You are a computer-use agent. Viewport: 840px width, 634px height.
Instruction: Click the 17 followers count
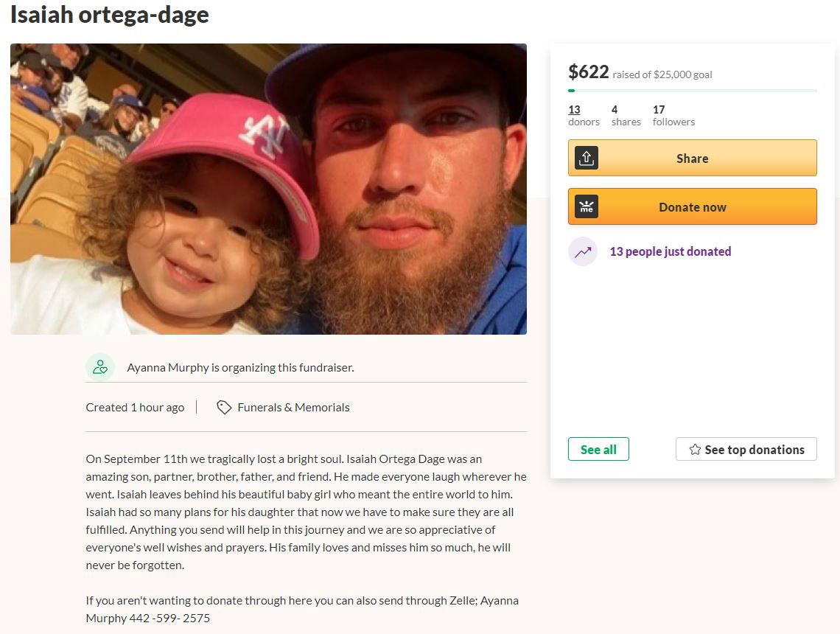pyautogui.click(x=659, y=110)
